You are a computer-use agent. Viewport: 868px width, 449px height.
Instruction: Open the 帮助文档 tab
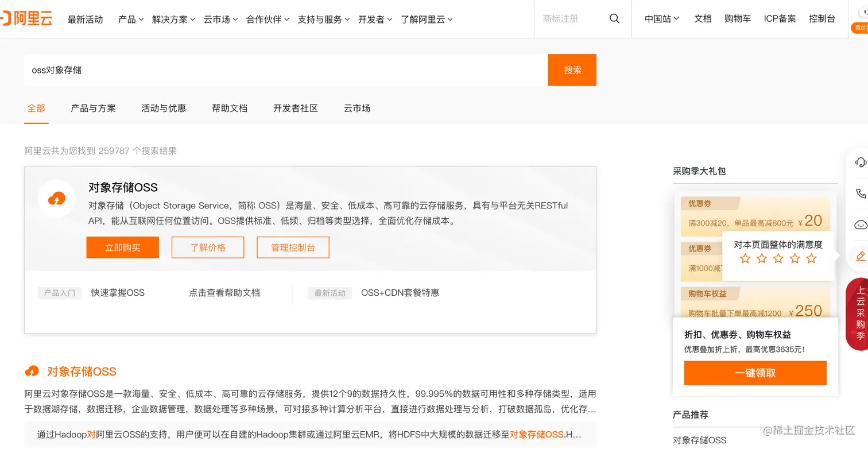point(230,108)
